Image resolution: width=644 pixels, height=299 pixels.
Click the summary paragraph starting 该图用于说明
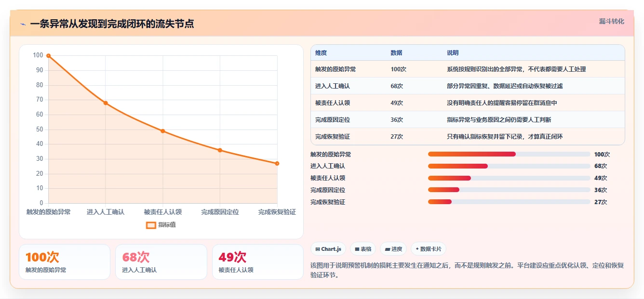(468, 271)
